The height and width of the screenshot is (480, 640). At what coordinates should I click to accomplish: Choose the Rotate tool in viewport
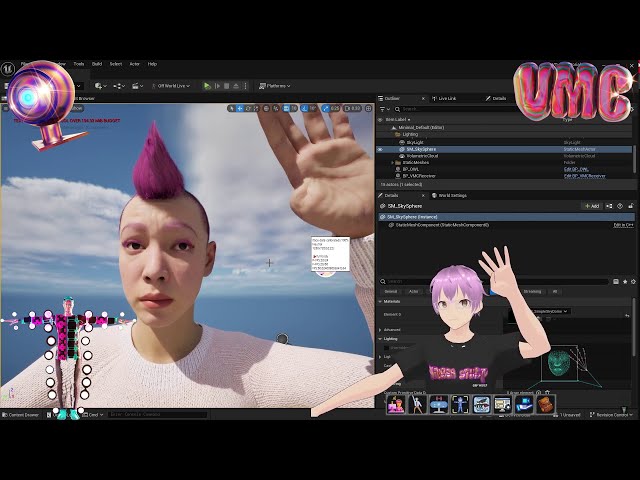[248, 108]
